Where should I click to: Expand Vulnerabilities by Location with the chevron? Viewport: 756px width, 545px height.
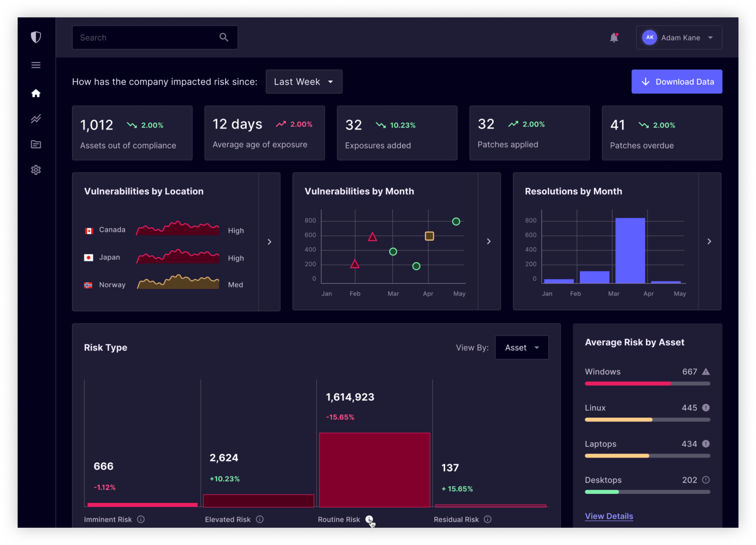269,242
